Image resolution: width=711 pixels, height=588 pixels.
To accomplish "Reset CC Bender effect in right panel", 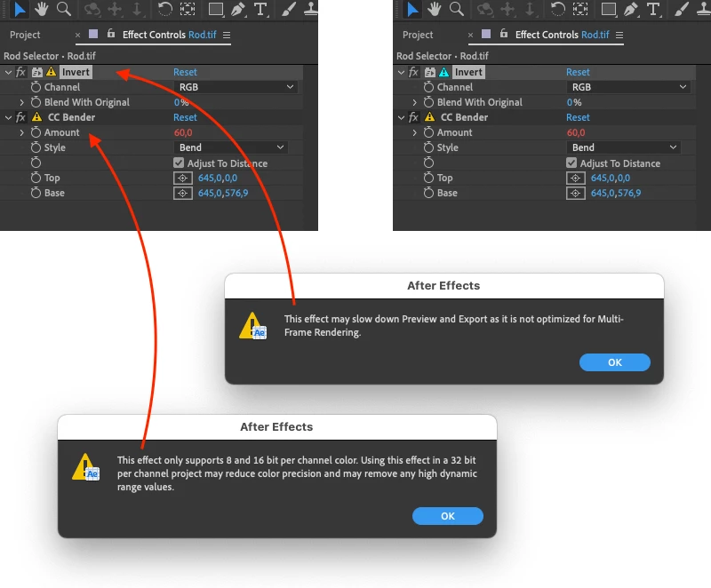I will pos(578,117).
